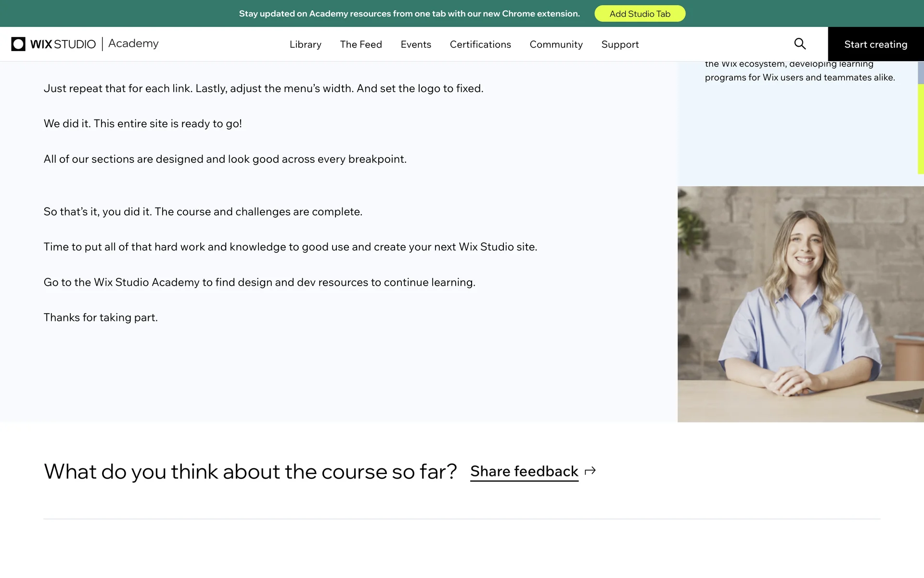Open the Events nav item

(416, 44)
